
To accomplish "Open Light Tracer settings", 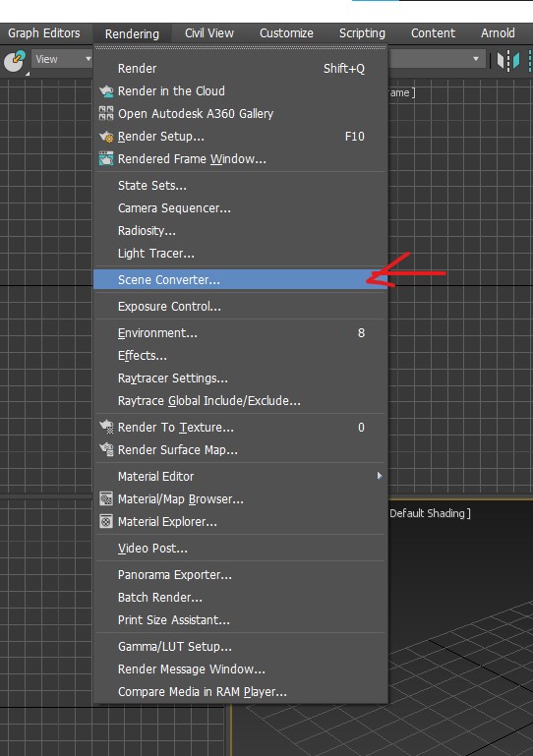I will tap(241, 254).
